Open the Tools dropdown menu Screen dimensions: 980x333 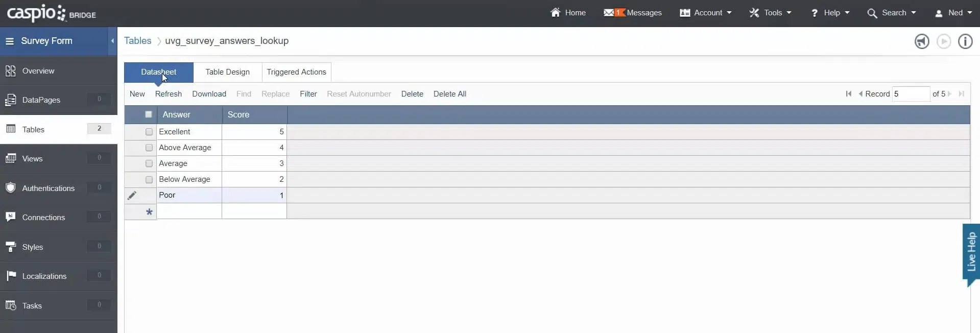tap(770, 13)
